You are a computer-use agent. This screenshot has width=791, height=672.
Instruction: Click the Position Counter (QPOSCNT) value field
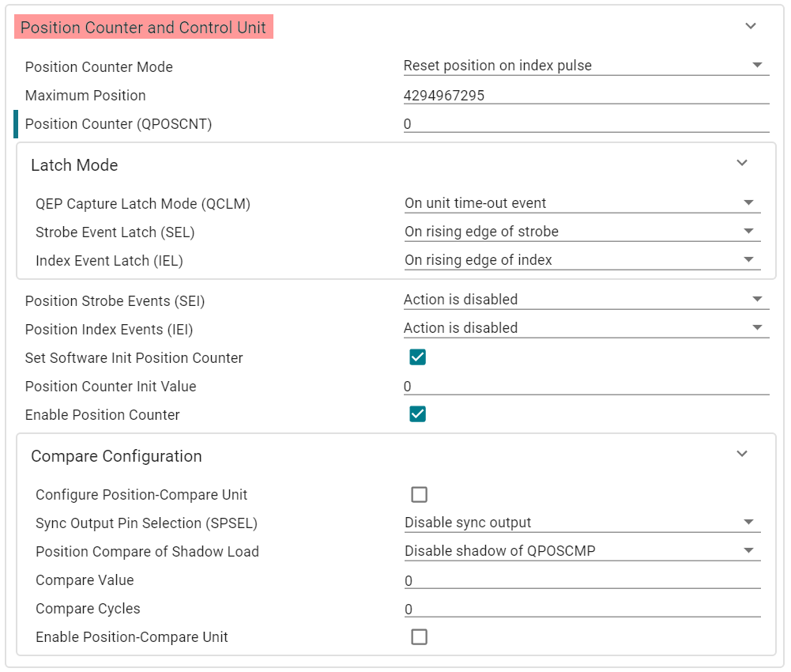pyautogui.click(x=586, y=124)
